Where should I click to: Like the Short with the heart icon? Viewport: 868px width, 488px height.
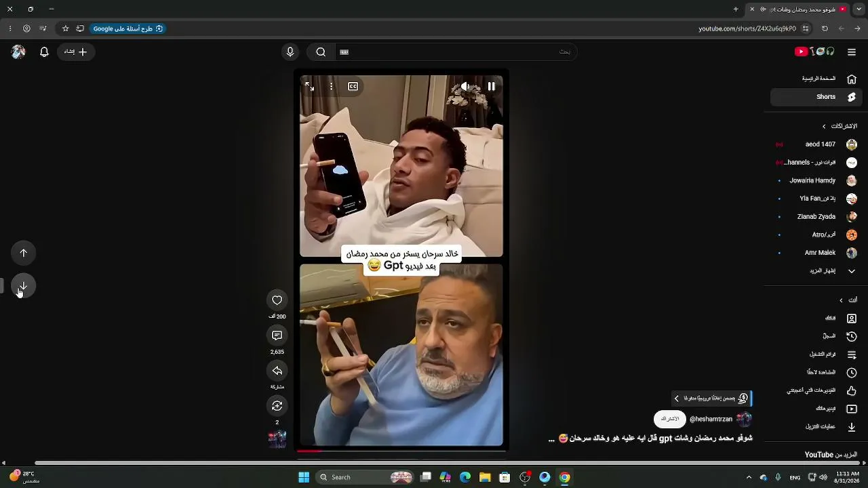(x=277, y=300)
